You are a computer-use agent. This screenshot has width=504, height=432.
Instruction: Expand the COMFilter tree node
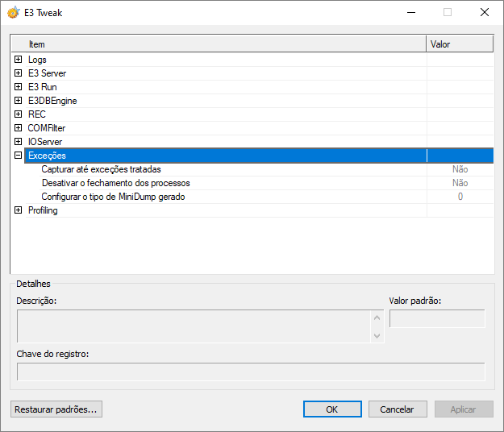(18, 128)
